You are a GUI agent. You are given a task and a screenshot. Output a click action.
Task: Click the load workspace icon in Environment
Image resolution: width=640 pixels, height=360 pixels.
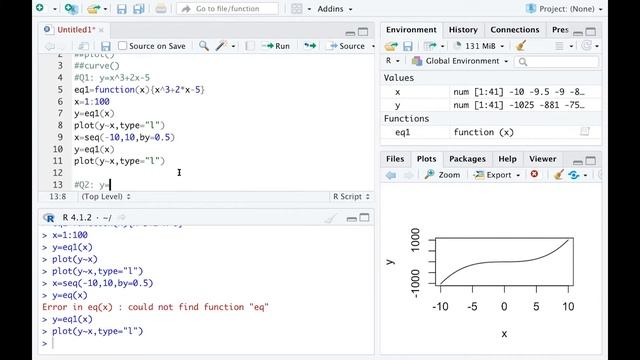(391, 46)
